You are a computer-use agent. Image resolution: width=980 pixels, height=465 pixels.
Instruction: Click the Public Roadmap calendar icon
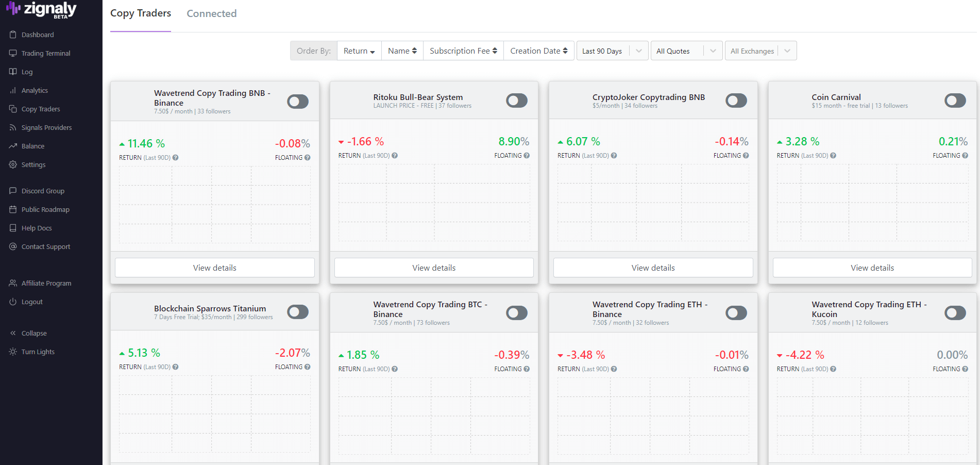point(13,209)
